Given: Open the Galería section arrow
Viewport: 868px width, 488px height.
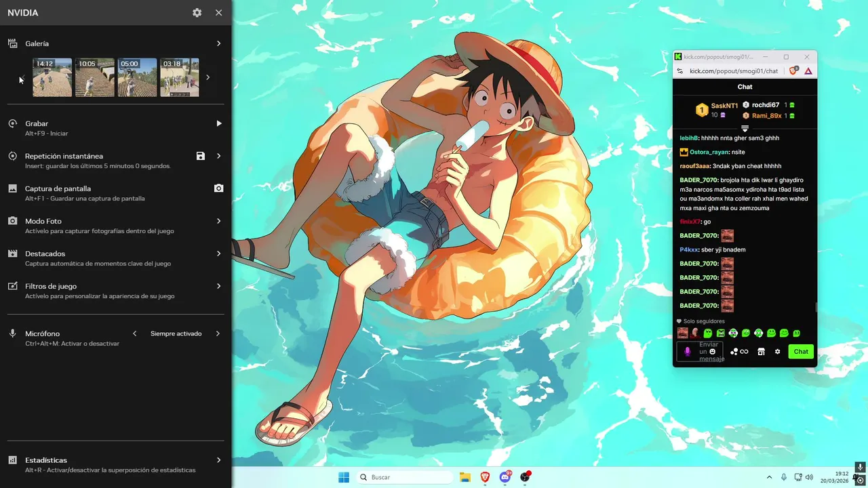Looking at the screenshot, I should pos(218,43).
